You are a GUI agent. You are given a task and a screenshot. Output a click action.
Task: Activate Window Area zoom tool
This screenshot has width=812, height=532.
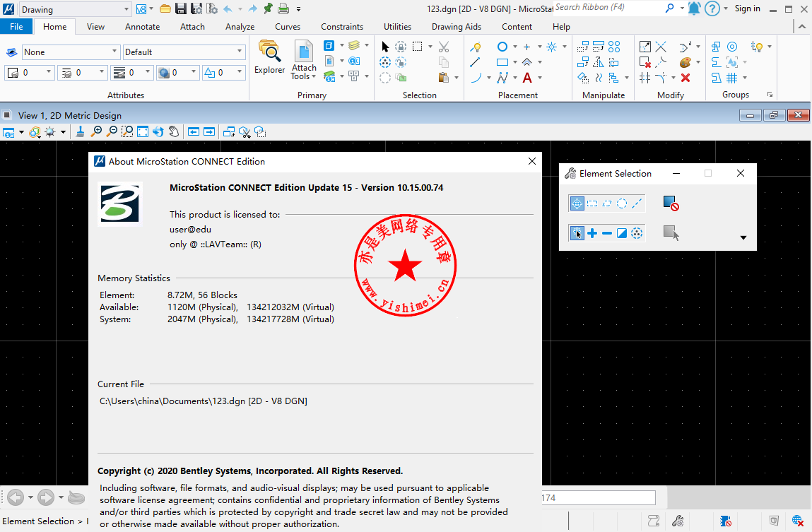point(127,132)
